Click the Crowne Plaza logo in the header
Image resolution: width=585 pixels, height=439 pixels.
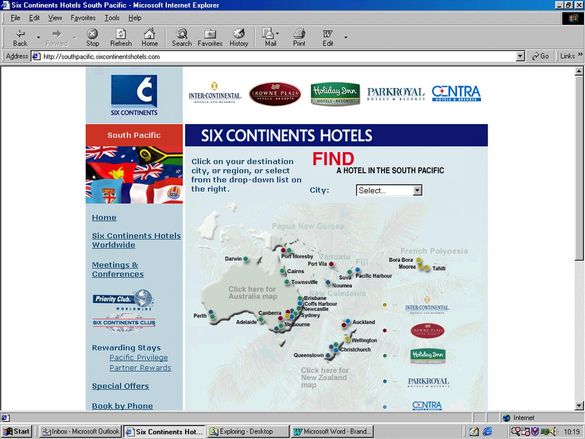(275, 94)
